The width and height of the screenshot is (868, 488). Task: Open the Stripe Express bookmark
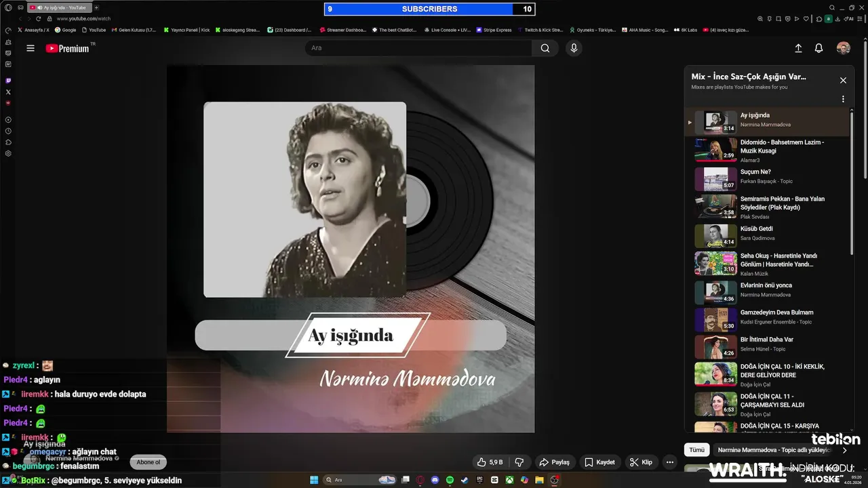494,30
